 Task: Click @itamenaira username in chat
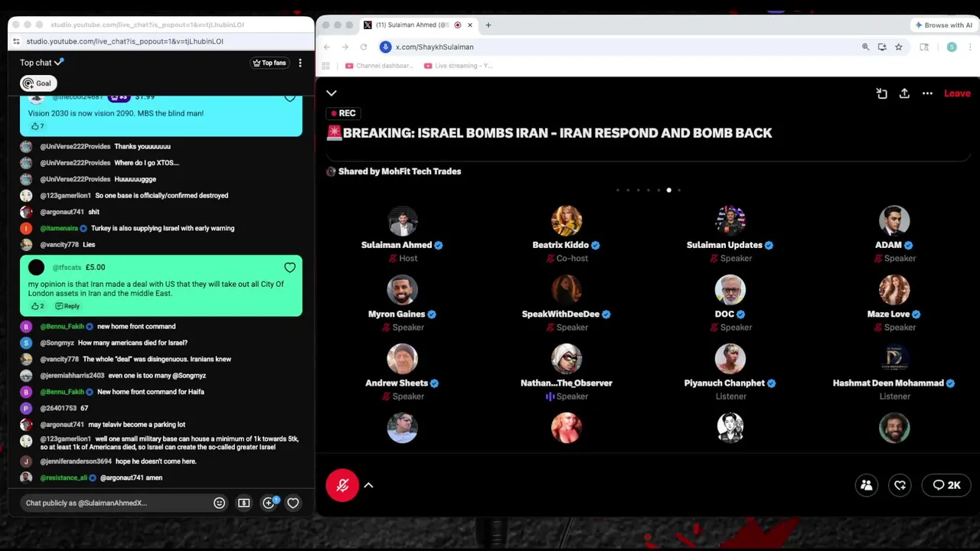click(59, 228)
